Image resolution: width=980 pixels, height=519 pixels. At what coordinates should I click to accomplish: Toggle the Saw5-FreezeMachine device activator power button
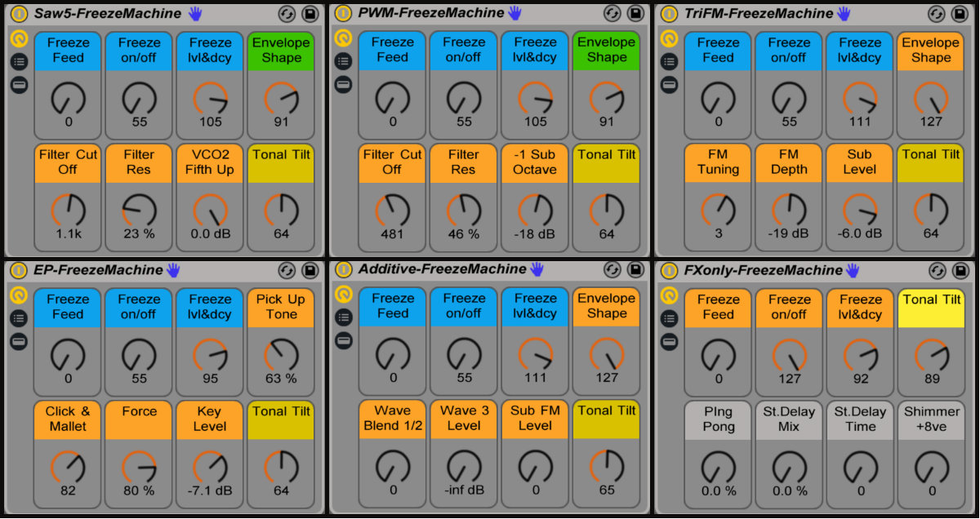19,14
